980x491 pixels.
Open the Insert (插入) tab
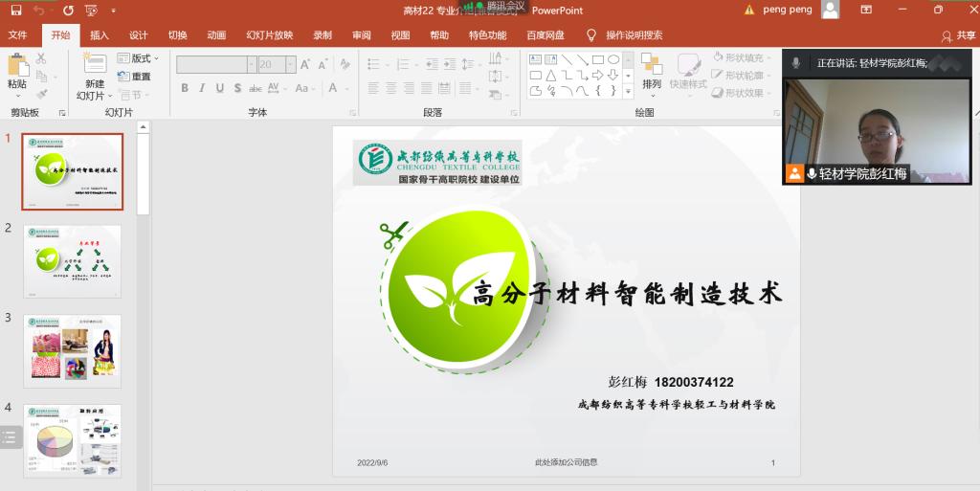point(99,35)
